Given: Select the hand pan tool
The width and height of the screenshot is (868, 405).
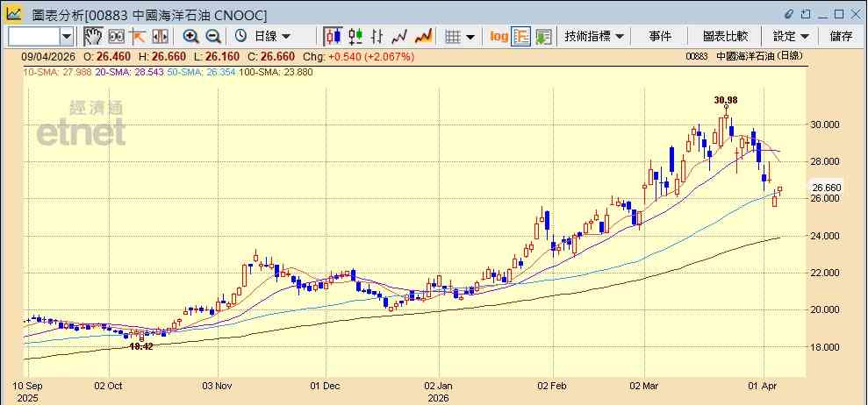Looking at the screenshot, I should [93, 37].
